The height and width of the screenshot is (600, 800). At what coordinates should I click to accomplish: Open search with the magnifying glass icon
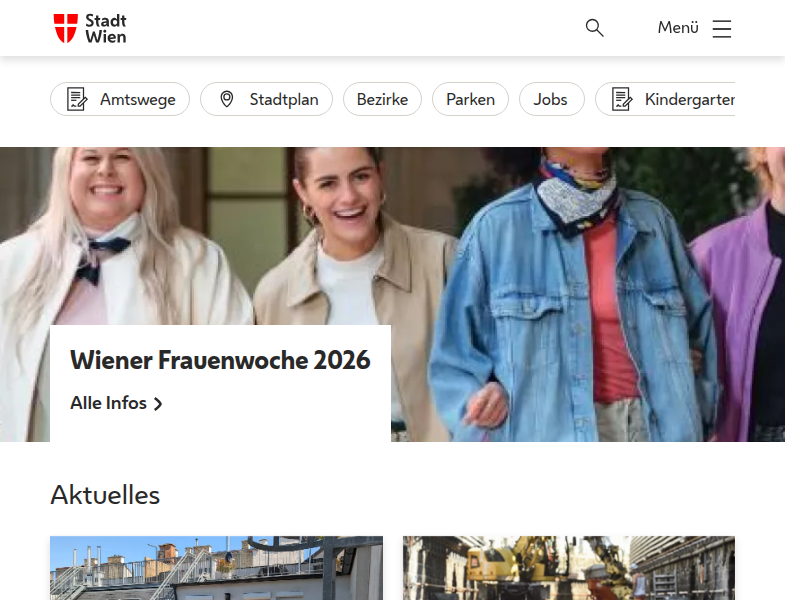pyautogui.click(x=595, y=28)
